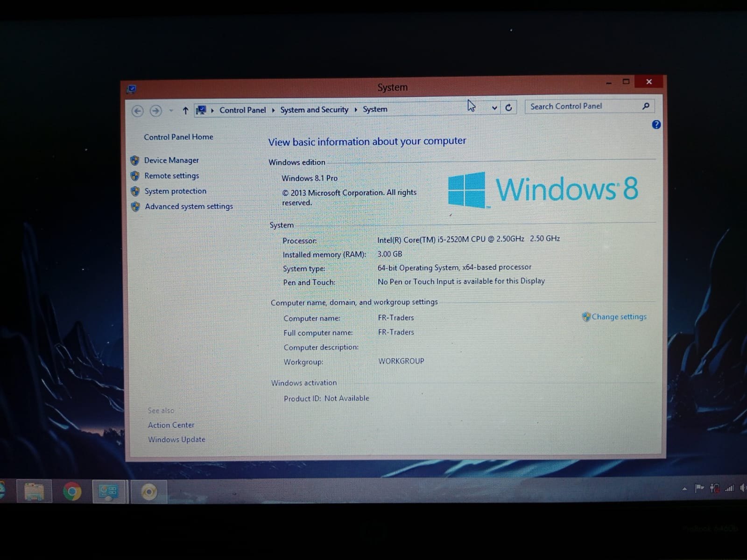Click the Up one level arrow
747x560 pixels.
[185, 110]
